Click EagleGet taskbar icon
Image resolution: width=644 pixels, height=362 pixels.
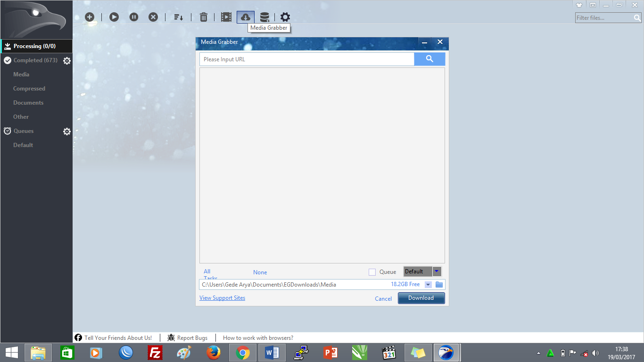click(x=446, y=353)
